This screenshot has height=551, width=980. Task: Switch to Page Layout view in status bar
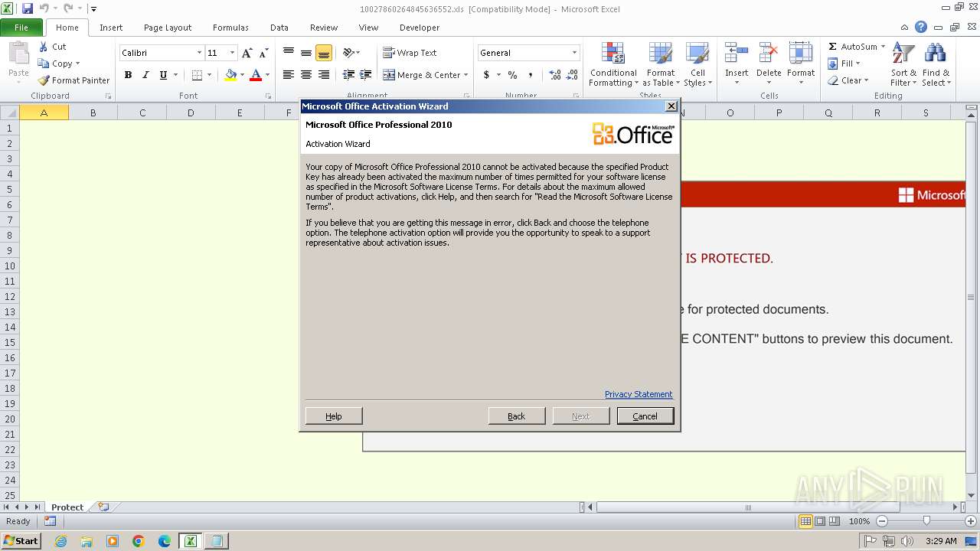pyautogui.click(x=820, y=521)
